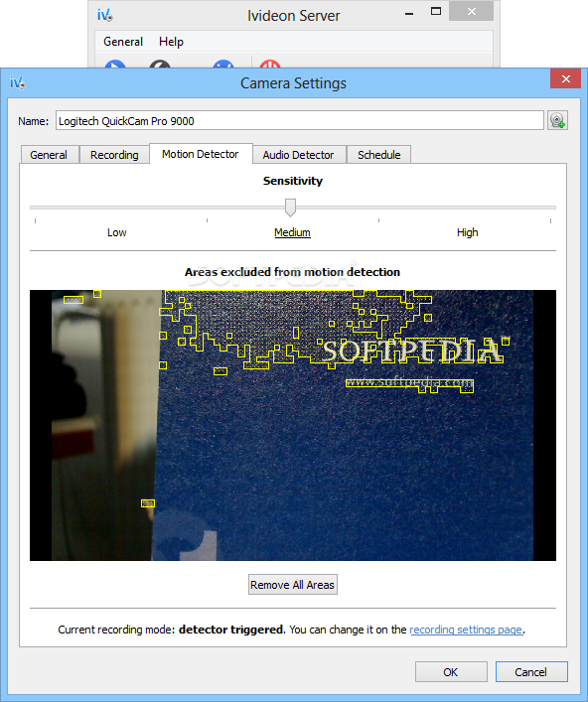Viewport: 588px width, 702px height.
Task: Open the Audio Detector tab
Action: (298, 155)
